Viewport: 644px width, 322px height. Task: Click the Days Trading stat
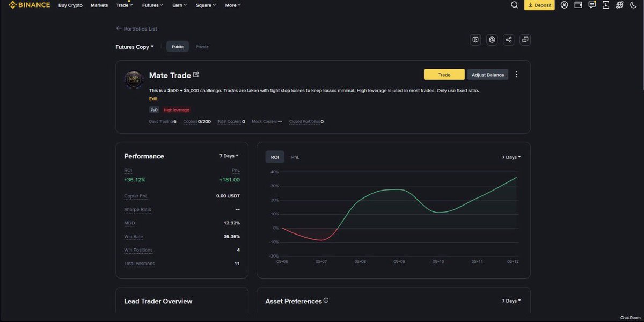pos(163,121)
